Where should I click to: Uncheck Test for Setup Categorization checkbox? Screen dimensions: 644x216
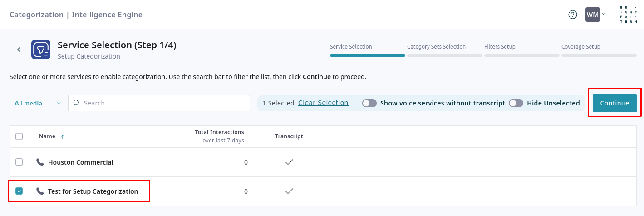click(19, 191)
